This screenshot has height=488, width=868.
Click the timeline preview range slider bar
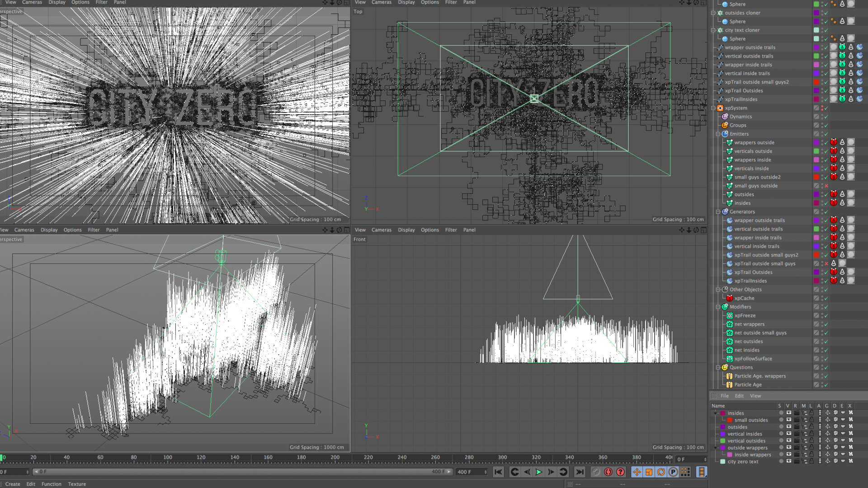(x=242, y=472)
